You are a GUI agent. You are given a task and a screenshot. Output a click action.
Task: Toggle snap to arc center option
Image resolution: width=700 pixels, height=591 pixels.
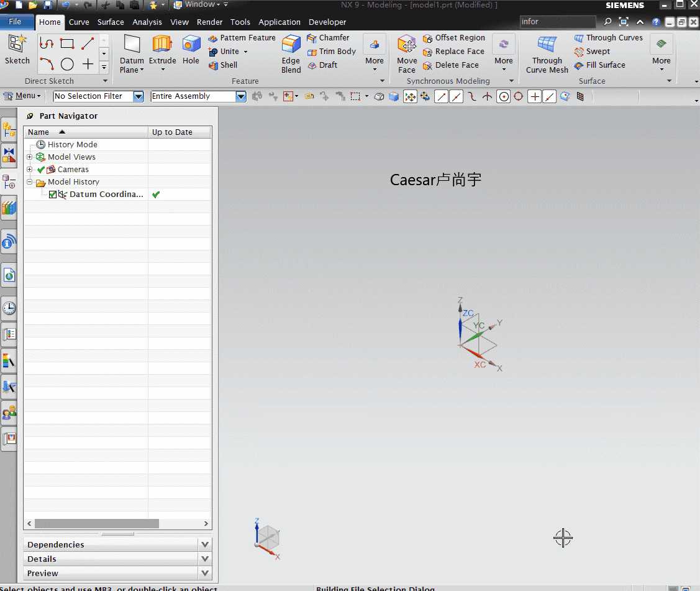(x=504, y=96)
